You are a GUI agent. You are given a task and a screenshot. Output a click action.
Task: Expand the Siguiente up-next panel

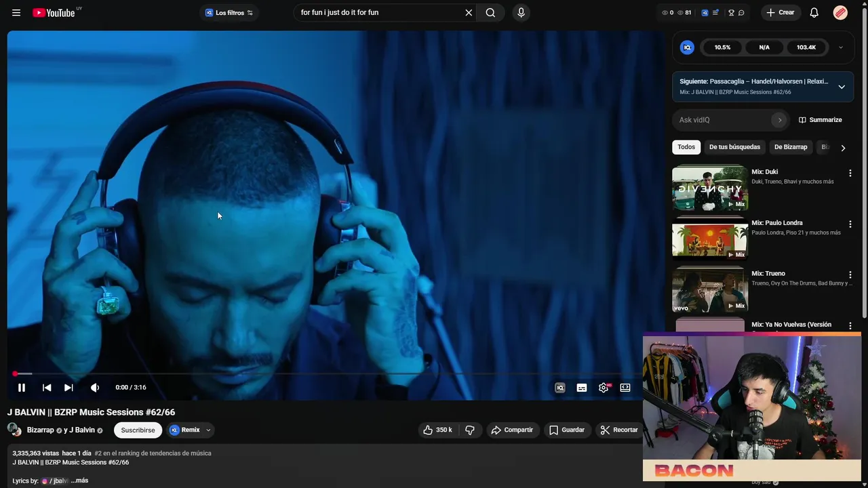click(x=842, y=87)
